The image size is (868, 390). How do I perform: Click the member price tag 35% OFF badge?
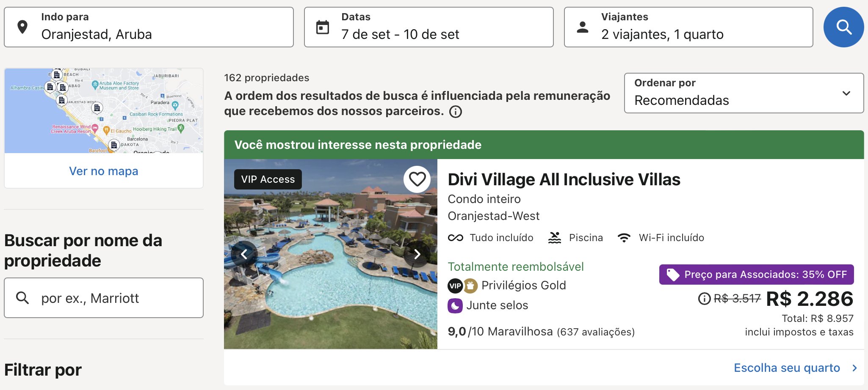[756, 275]
